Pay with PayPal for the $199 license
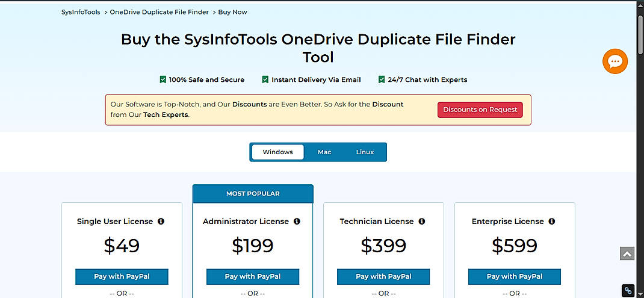This screenshot has width=644, height=298. tap(253, 276)
